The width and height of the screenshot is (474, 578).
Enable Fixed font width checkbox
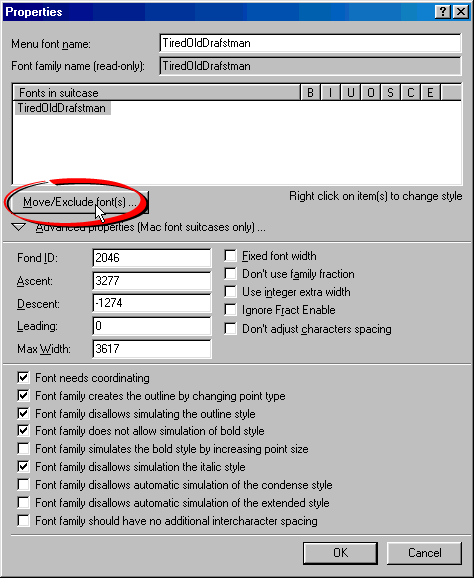pyautogui.click(x=231, y=256)
